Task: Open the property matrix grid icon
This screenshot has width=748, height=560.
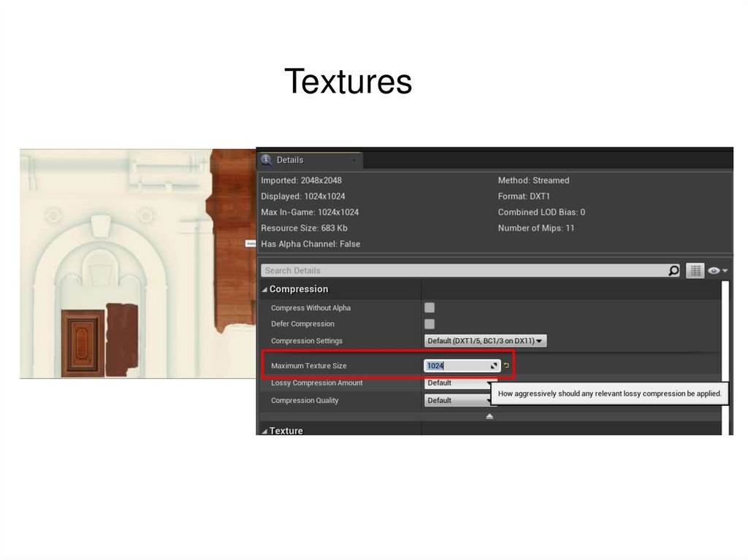Action: pyautogui.click(x=695, y=270)
